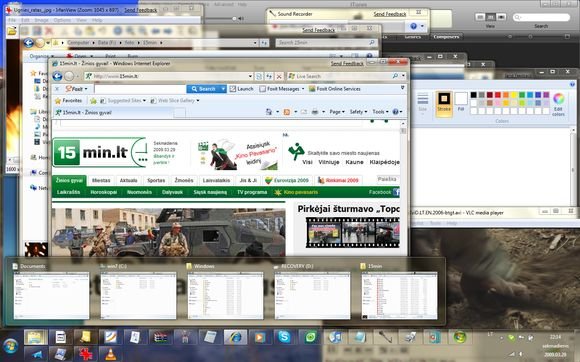Click the TV programa link
The height and width of the screenshot is (362, 580).
point(252,192)
